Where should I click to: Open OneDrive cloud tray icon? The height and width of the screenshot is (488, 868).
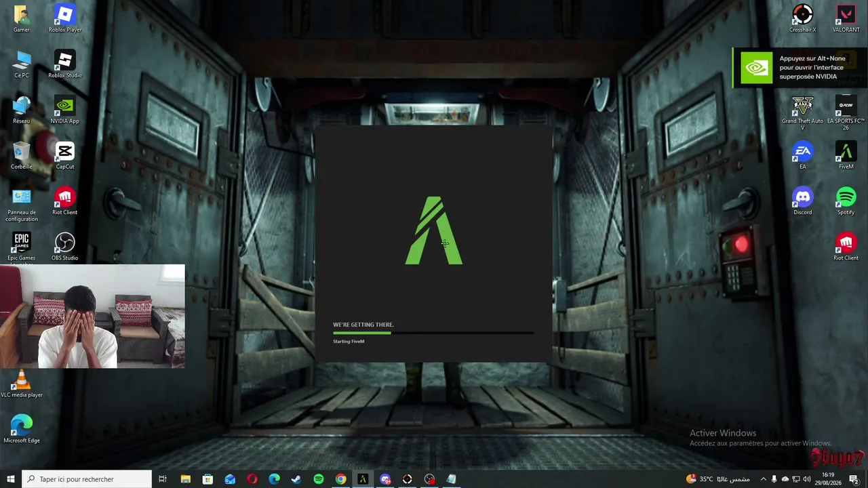tap(785, 479)
